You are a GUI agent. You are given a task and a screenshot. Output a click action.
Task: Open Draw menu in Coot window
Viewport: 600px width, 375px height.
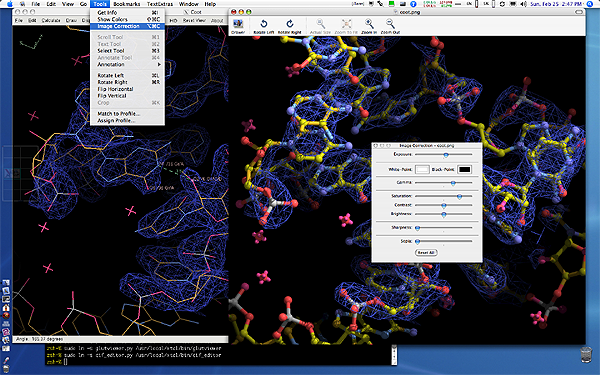click(71, 20)
